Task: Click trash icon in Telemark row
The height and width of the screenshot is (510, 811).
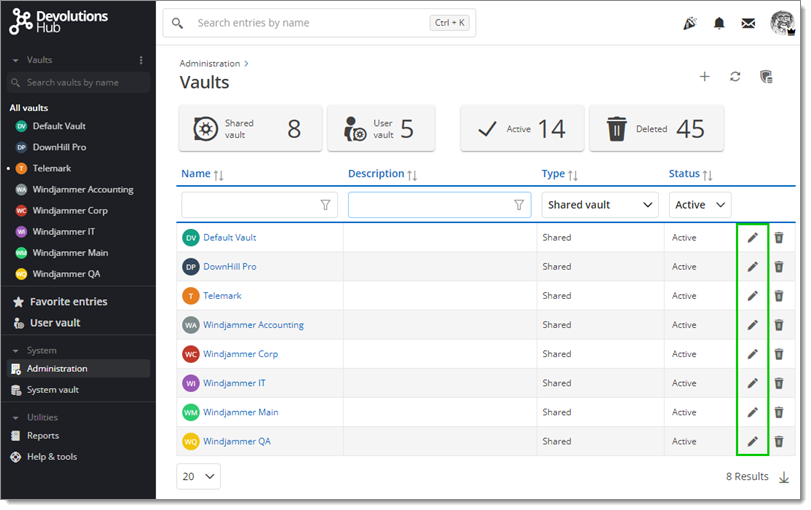Action: tap(778, 296)
